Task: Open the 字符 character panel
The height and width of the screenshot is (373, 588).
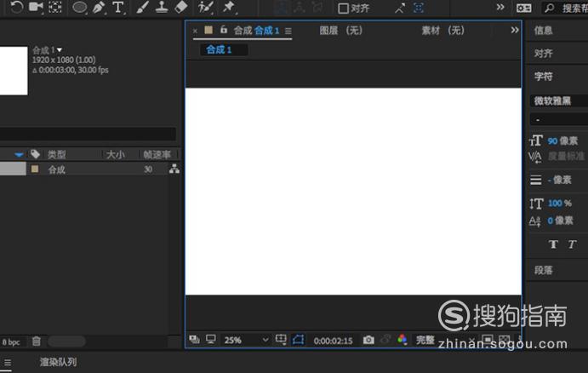Action: coord(544,77)
